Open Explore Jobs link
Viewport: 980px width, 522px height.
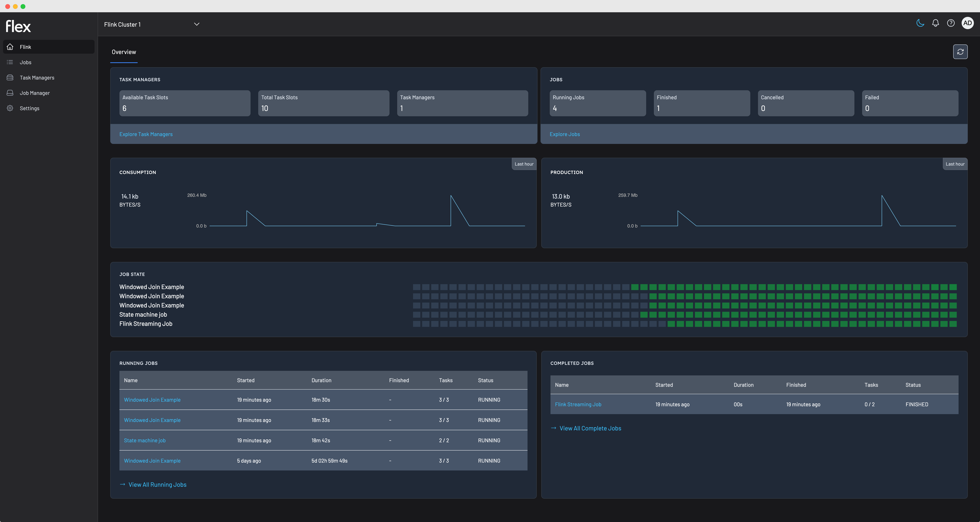point(565,134)
